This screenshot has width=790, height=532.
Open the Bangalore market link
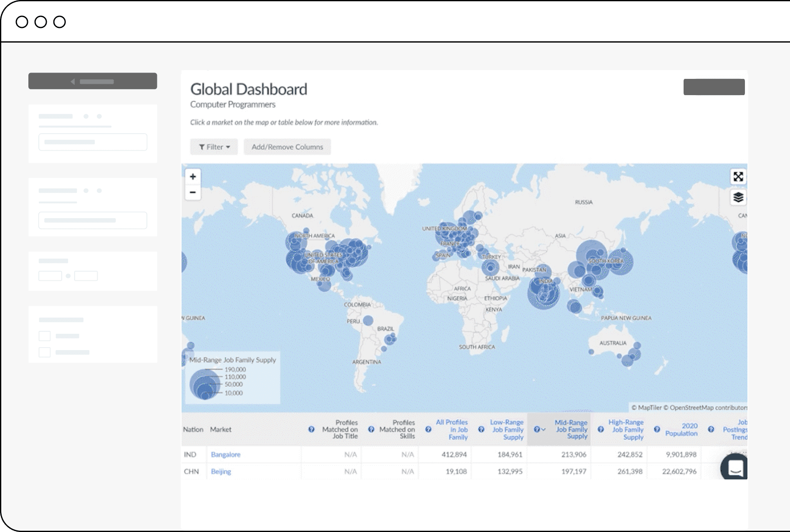pos(225,454)
